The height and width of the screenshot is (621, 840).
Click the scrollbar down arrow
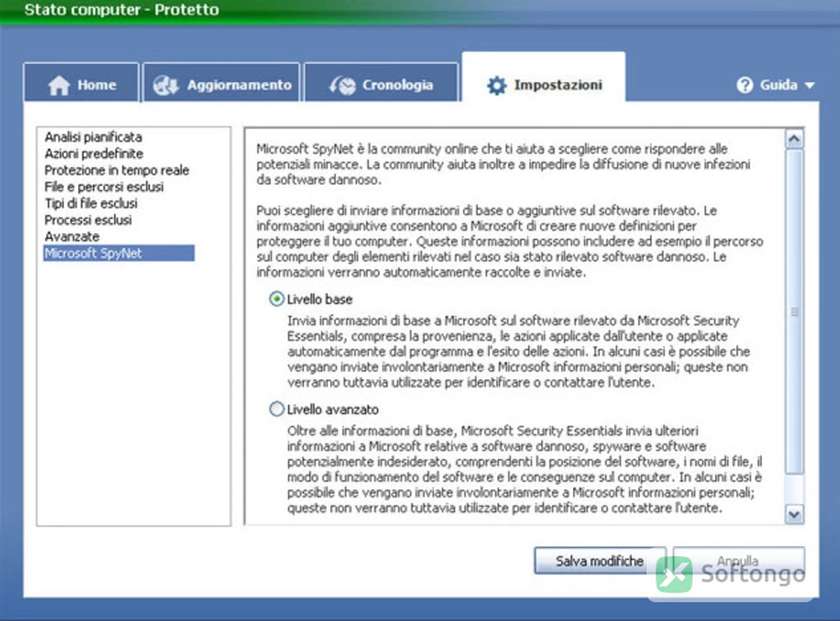pos(794,514)
